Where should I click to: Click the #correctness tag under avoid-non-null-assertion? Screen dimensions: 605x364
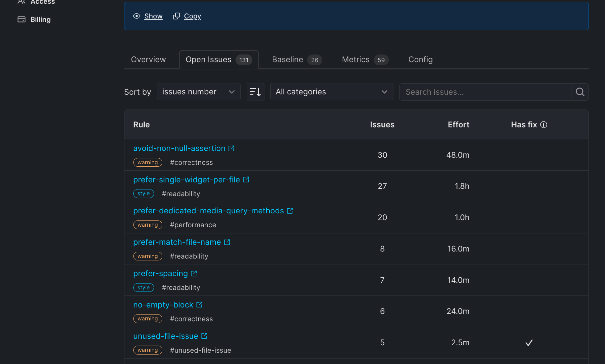pos(191,162)
